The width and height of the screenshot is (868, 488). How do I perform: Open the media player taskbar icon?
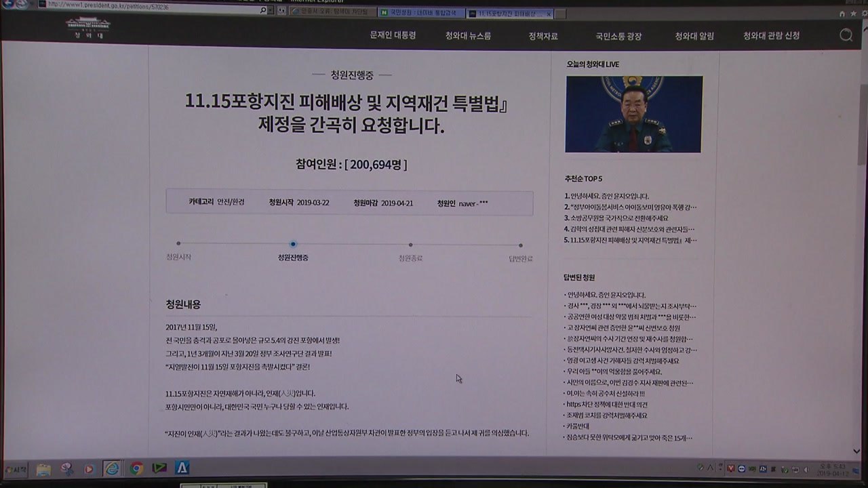(89, 468)
